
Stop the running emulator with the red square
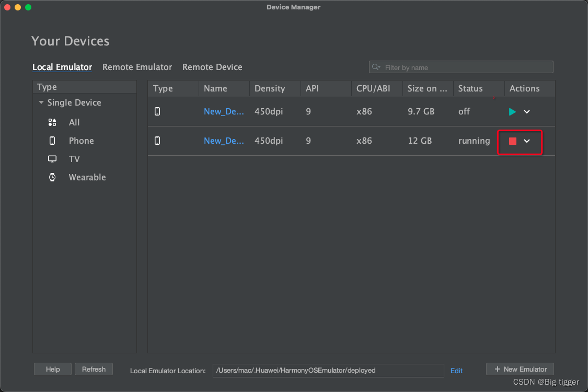513,141
